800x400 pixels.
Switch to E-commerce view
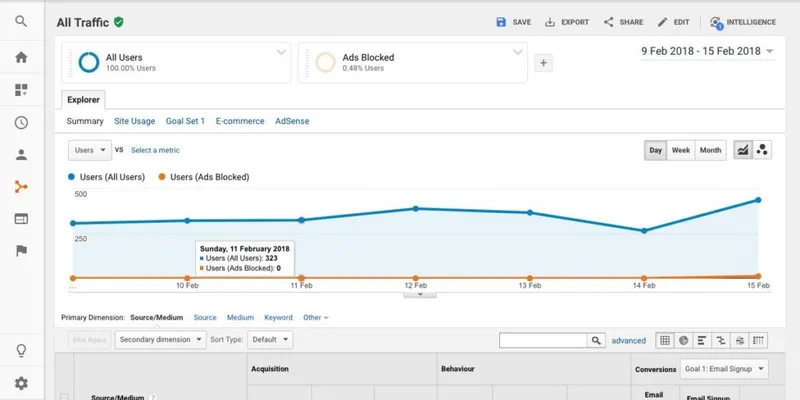point(240,121)
